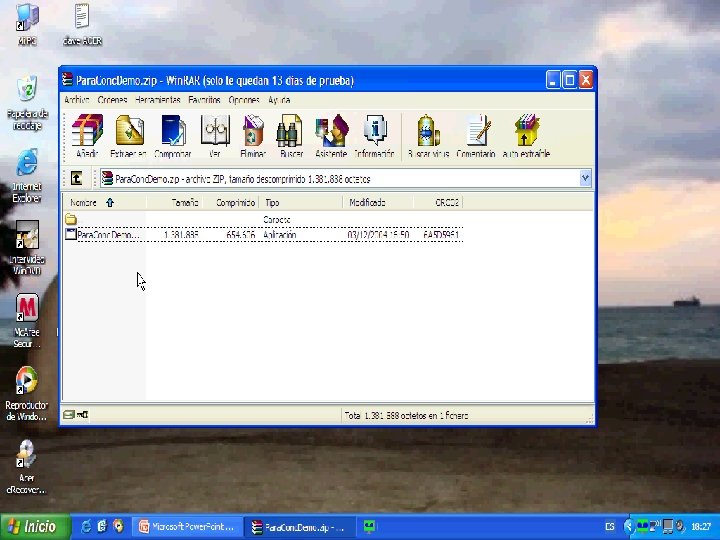
Task: Click the taskbar clock showing 18:27
Action: (701, 527)
